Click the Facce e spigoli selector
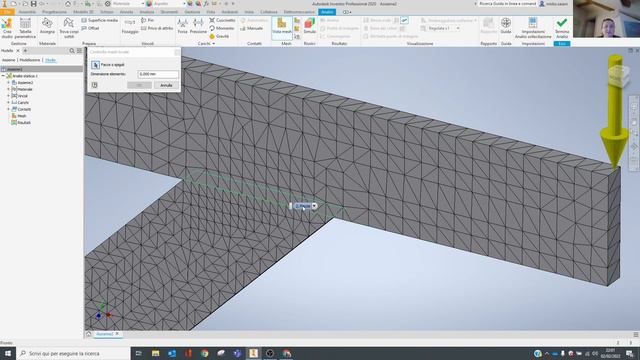Screen dimensions: 640x360 [x=96, y=65]
